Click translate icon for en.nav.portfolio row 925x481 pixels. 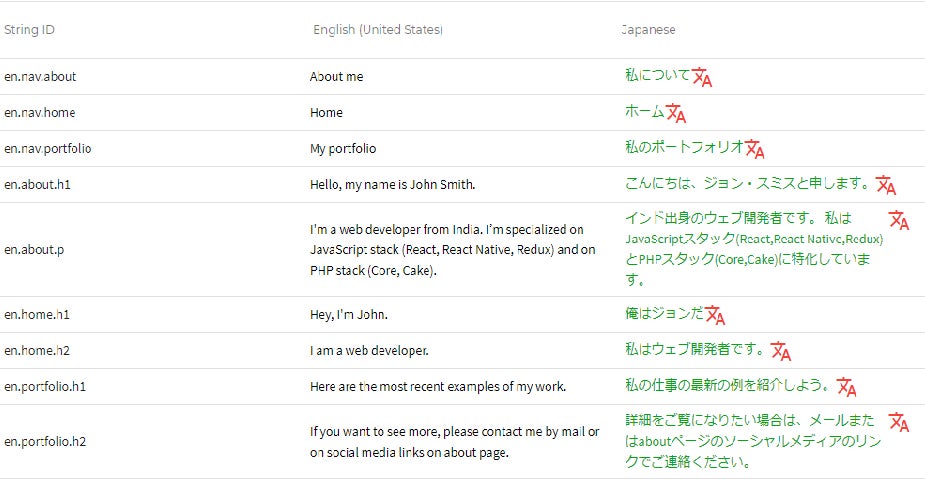[x=754, y=150]
